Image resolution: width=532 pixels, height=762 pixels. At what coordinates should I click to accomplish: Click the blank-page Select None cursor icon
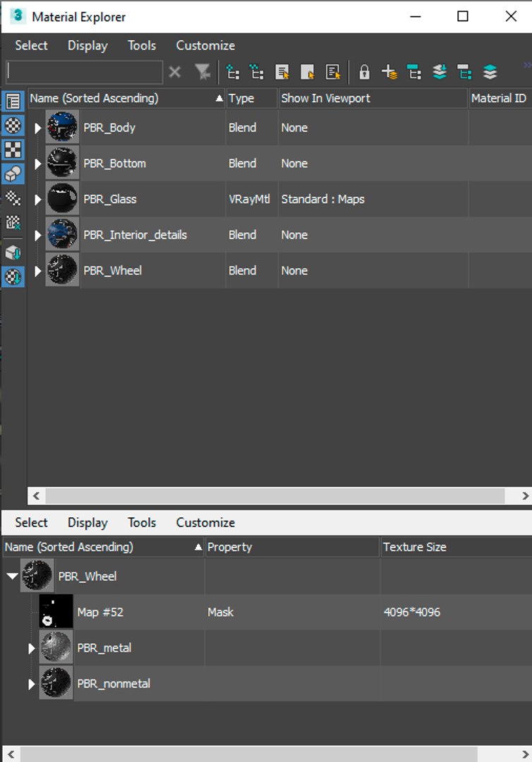(308, 73)
